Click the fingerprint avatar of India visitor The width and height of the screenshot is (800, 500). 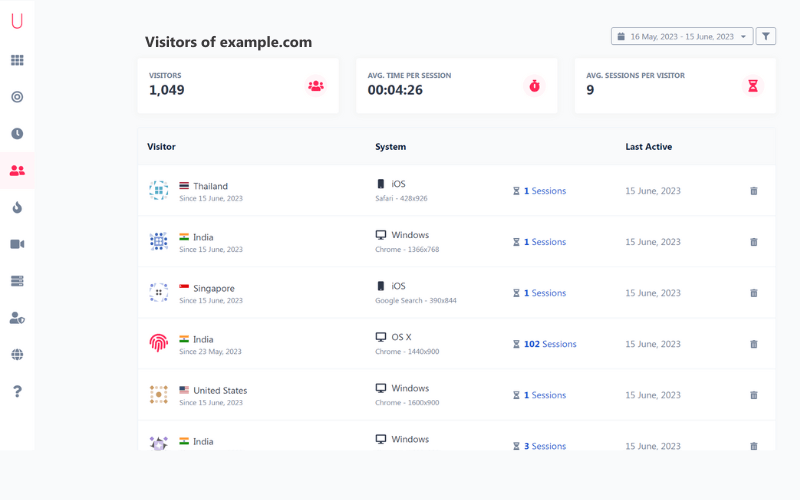[159, 343]
